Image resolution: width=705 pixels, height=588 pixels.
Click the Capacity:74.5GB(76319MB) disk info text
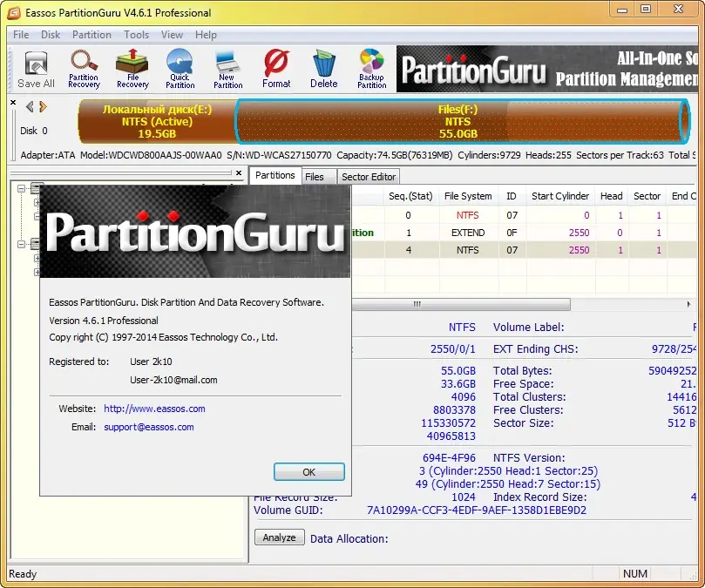(x=394, y=155)
